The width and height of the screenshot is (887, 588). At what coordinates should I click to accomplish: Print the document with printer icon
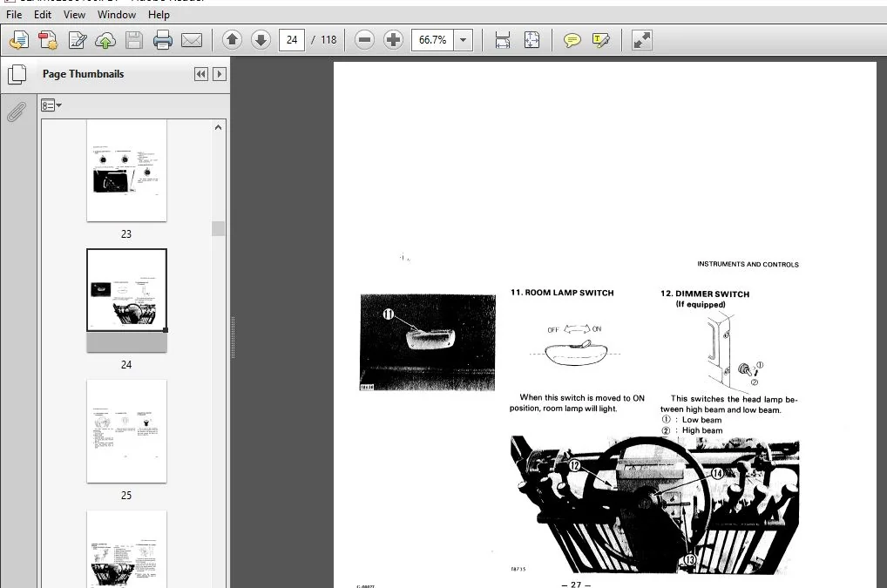[x=163, y=40]
